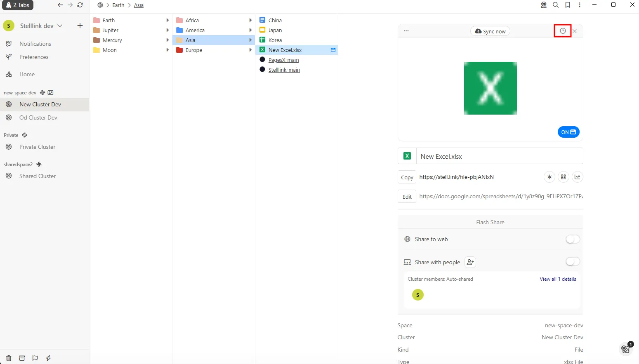The height and width of the screenshot is (364, 639).
Task: Click the add people icon beside Share with people
Action: pyautogui.click(x=470, y=262)
